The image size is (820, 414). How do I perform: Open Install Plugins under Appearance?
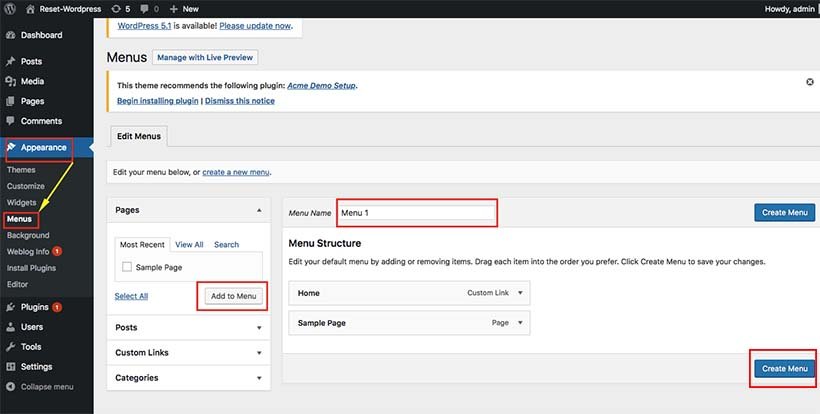tap(31, 268)
